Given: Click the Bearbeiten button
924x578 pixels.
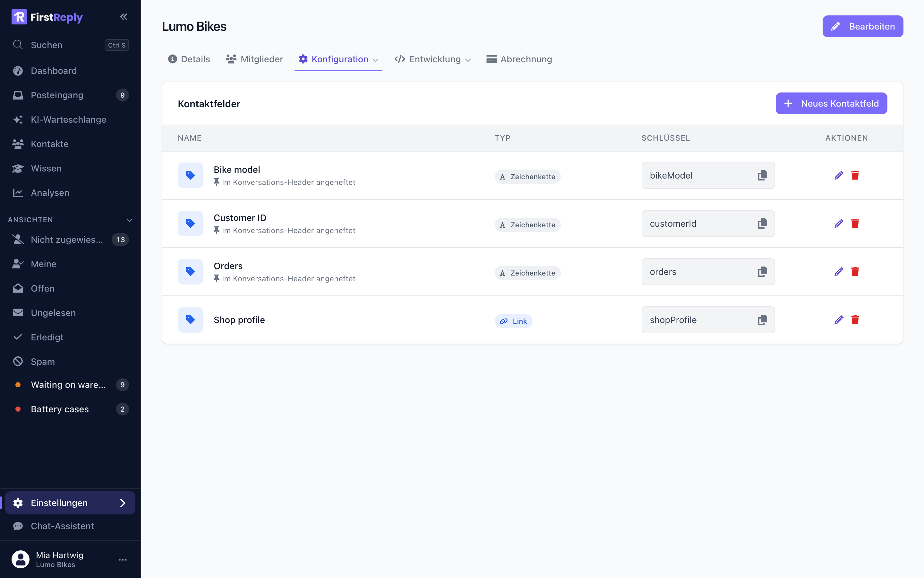Looking at the screenshot, I should pyautogui.click(x=862, y=26).
